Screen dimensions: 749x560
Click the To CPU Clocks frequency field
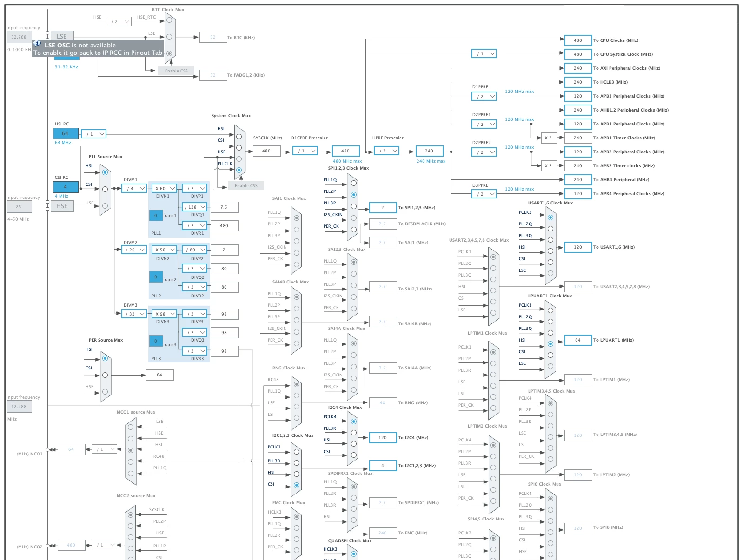(578, 40)
